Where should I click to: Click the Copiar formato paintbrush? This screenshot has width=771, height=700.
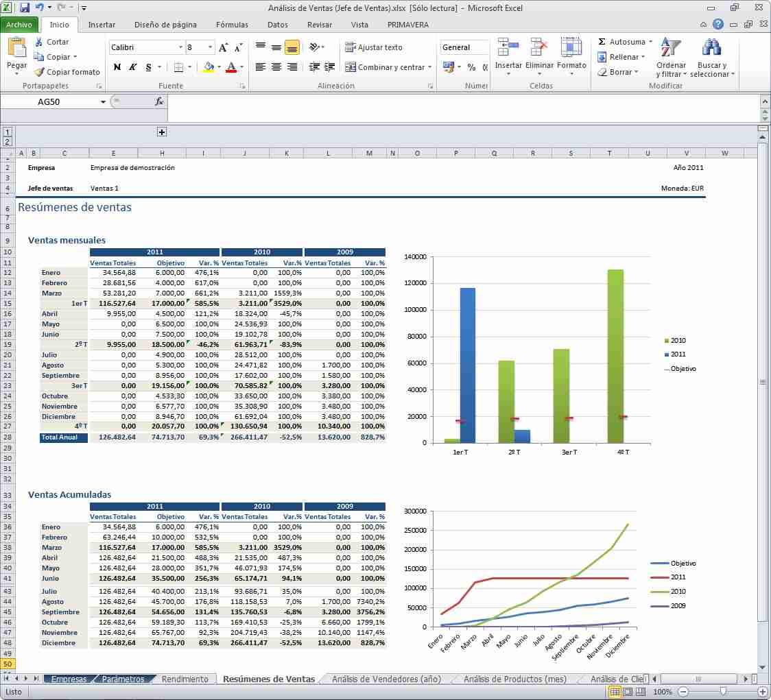40,72
